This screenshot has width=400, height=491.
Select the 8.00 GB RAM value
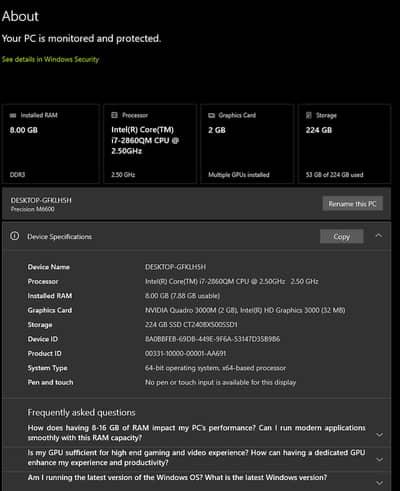23,130
